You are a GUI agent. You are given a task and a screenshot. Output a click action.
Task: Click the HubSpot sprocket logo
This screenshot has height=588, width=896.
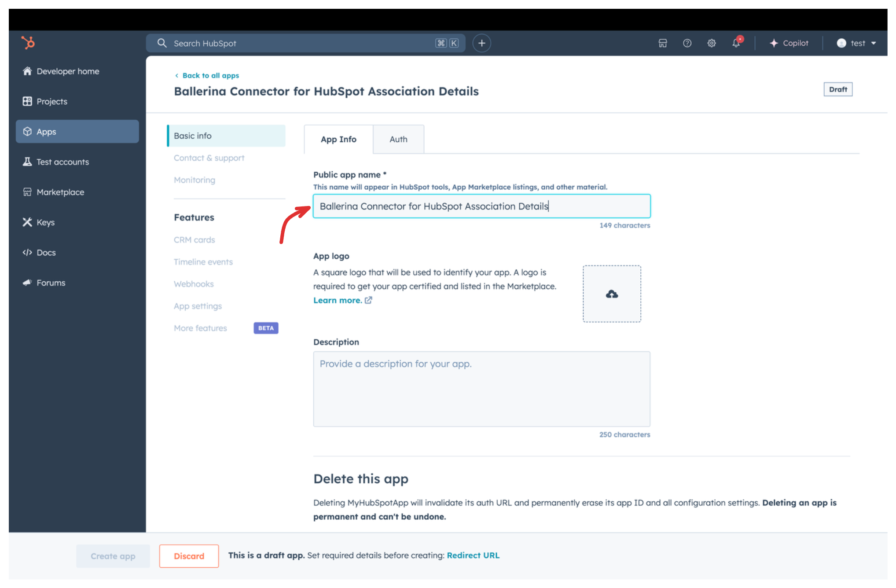coord(28,43)
